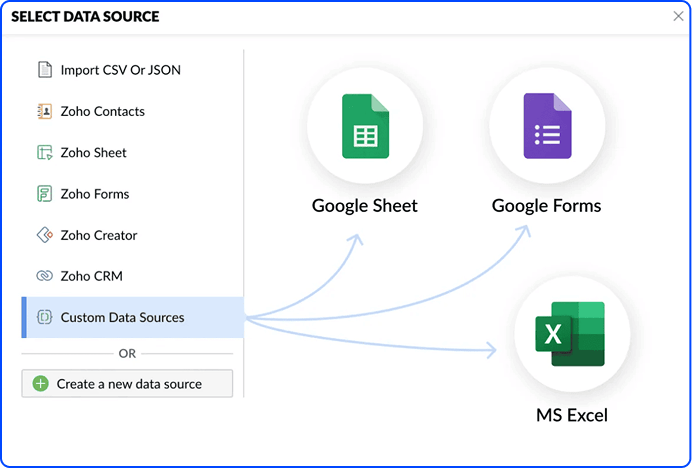Pick Zoho Forms from the list
This screenshot has width=692, height=468.
[x=132, y=194]
